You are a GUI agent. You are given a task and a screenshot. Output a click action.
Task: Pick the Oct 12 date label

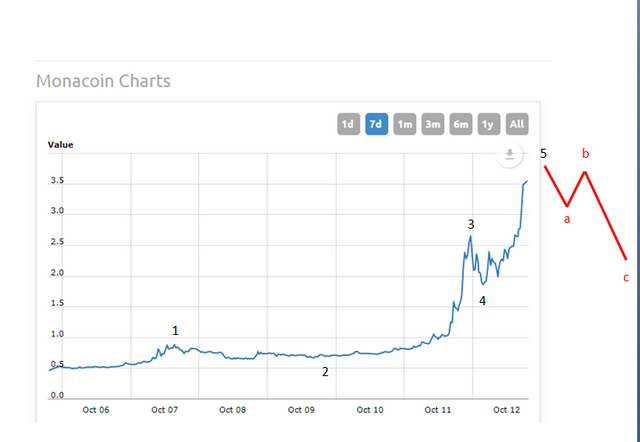[507, 409]
